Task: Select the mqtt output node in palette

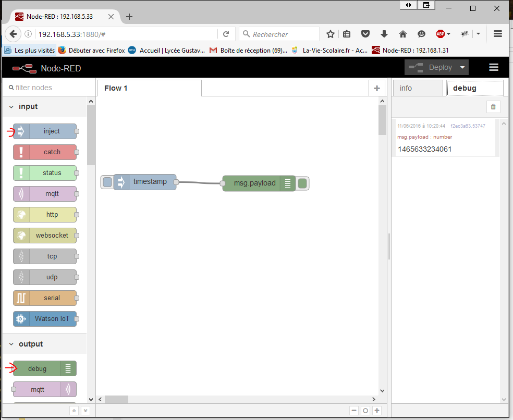Action: click(45, 390)
